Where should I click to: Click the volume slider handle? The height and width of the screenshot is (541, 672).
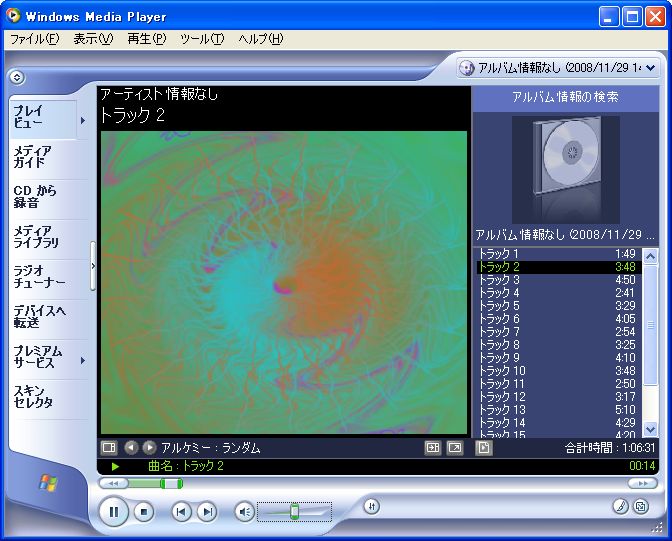click(x=294, y=511)
